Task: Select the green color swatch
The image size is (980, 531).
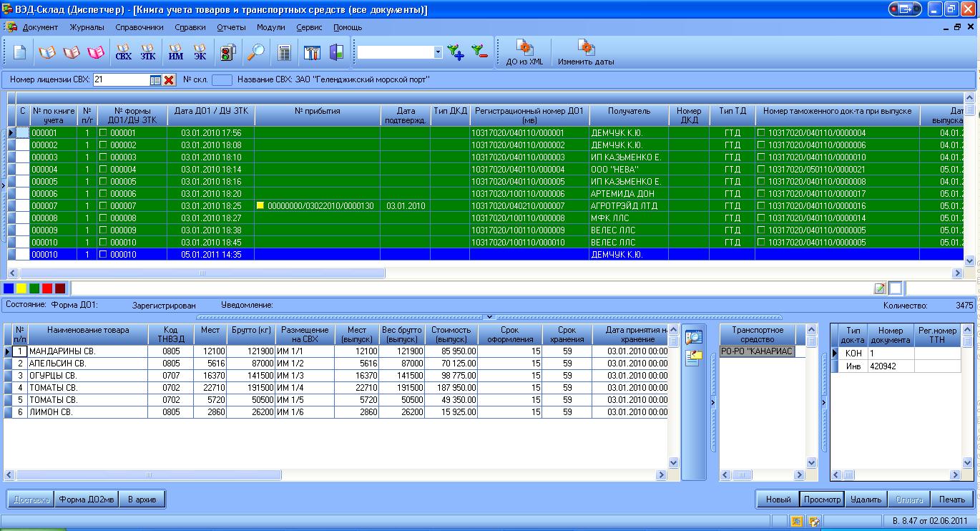Action: pyautogui.click(x=34, y=288)
